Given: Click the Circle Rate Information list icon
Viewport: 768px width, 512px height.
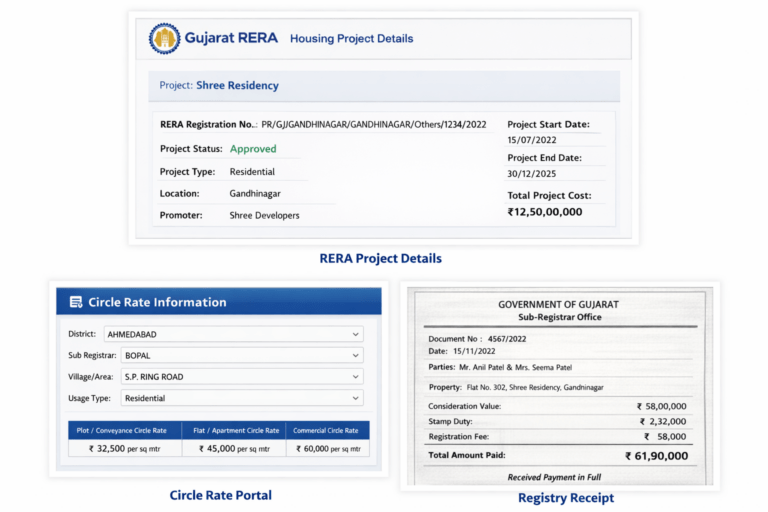Looking at the screenshot, I should click(x=76, y=302).
